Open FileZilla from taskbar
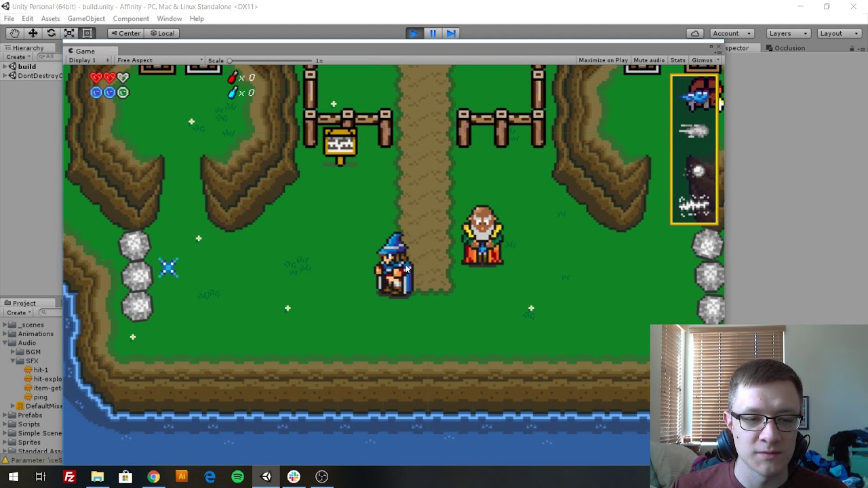This screenshot has width=868, height=488. click(x=69, y=476)
